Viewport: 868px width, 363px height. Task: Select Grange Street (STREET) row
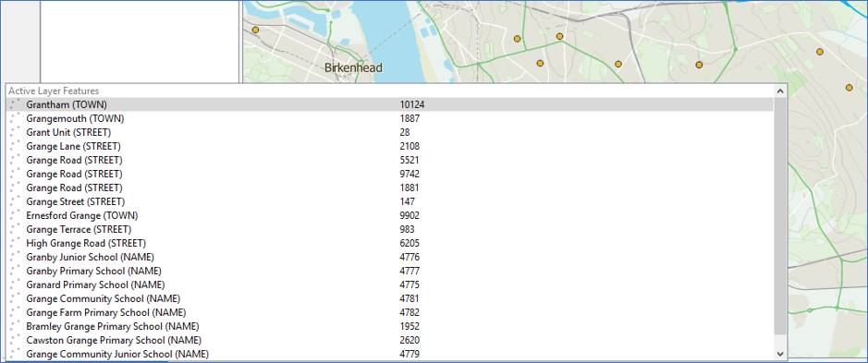[x=390, y=201]
